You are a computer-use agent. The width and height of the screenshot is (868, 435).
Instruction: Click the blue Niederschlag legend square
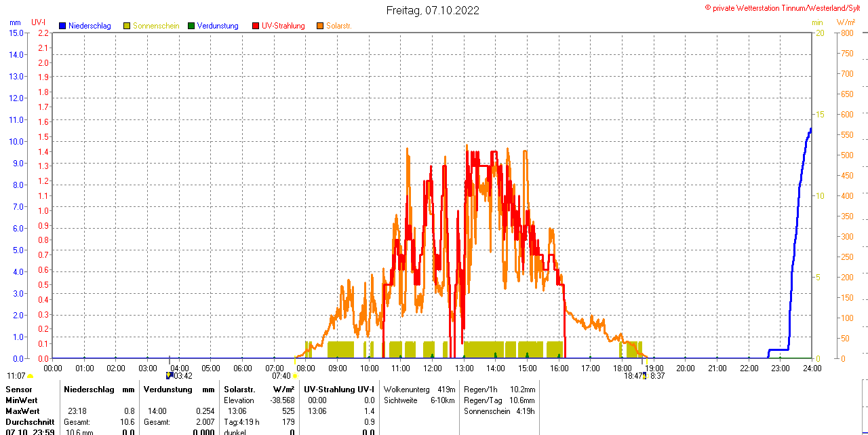[62, 26]
